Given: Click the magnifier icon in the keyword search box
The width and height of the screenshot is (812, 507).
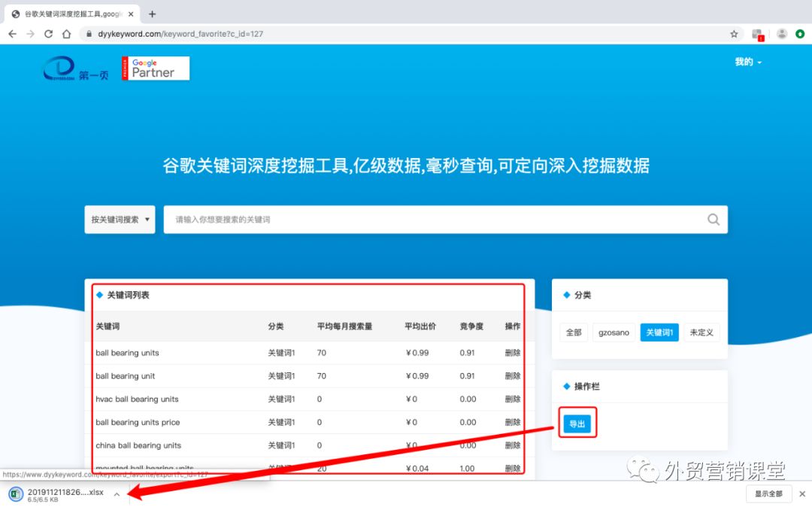Looking at the screenshot, I should tap(713, 219).
